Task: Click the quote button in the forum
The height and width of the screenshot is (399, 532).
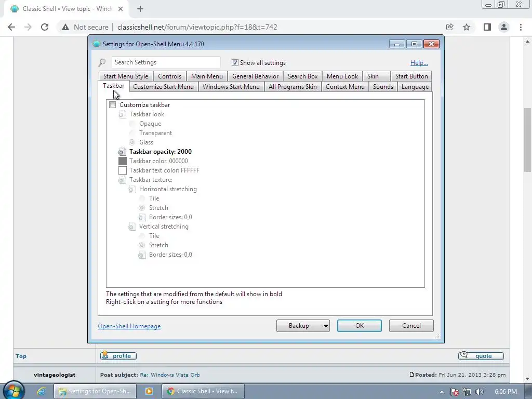Action: [x=481, y=356]
